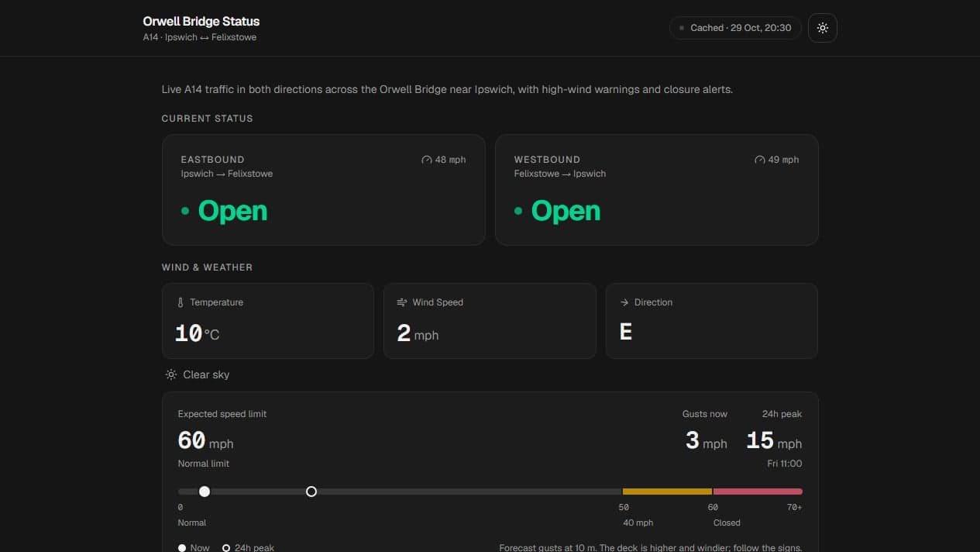
Task: Click the green dot beside eastbound Open
Action: (x=185, y=211)
